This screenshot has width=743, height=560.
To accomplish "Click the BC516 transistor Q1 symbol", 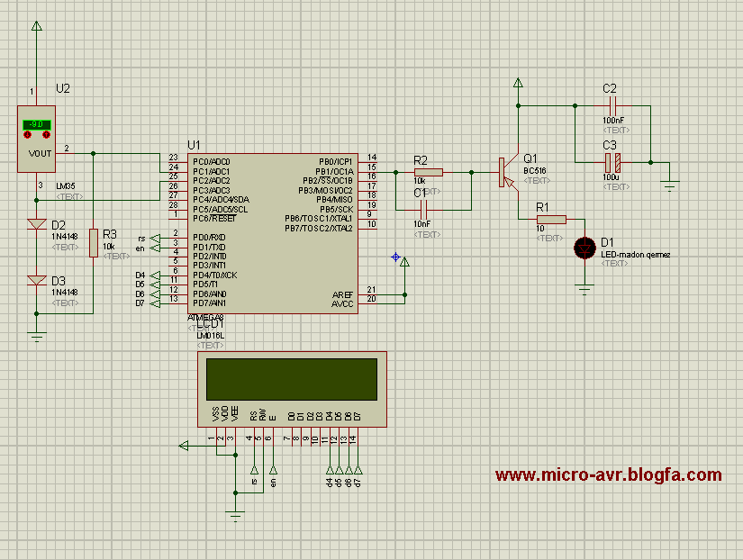I will 507,172.
